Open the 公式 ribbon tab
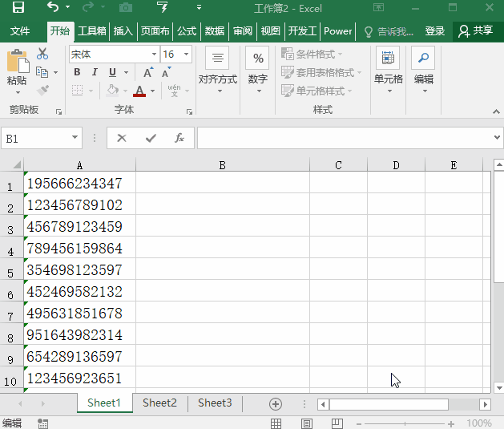This screenshot has height=429, width=504. (x=187, y=31)
